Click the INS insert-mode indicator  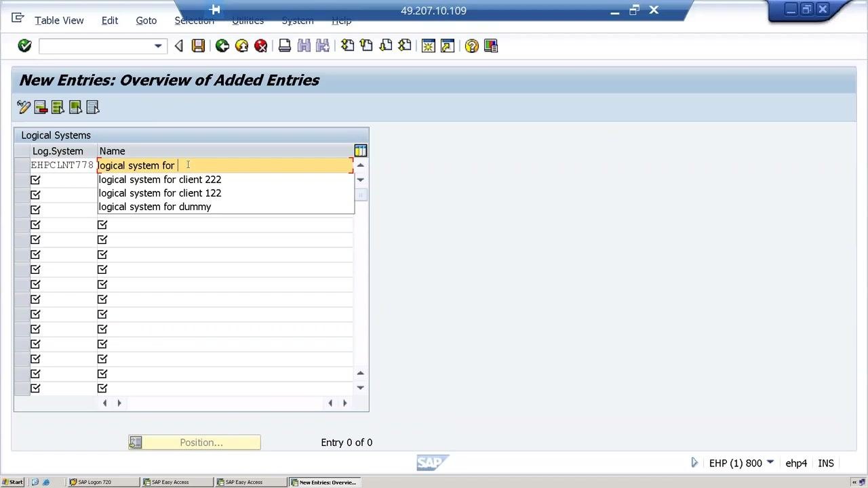tap(826, 463)
